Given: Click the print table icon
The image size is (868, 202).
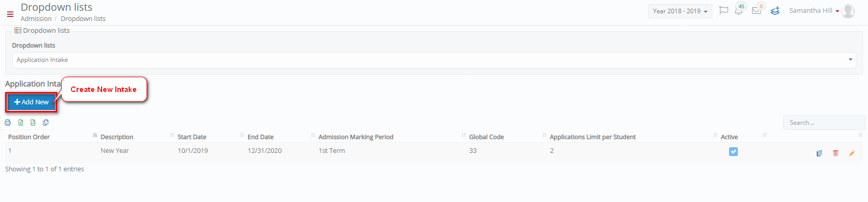Looking at the screenshot, I should [8, 123].
